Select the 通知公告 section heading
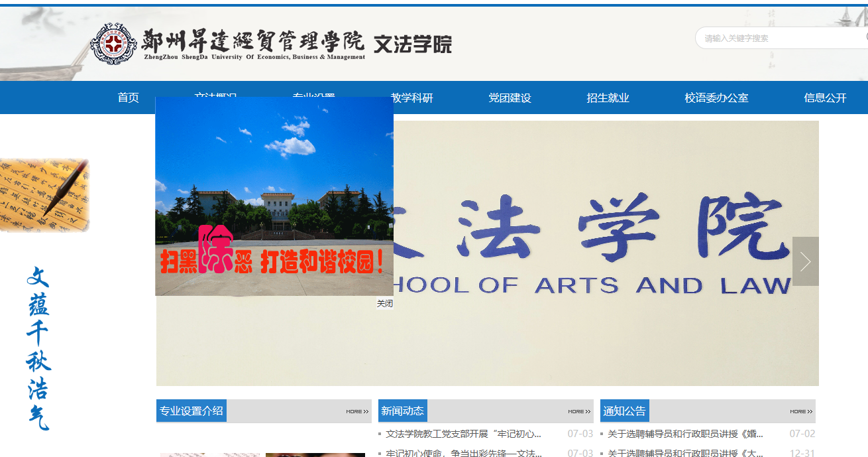Viewport: 868px width, 457px height. (x=624, y=411)
